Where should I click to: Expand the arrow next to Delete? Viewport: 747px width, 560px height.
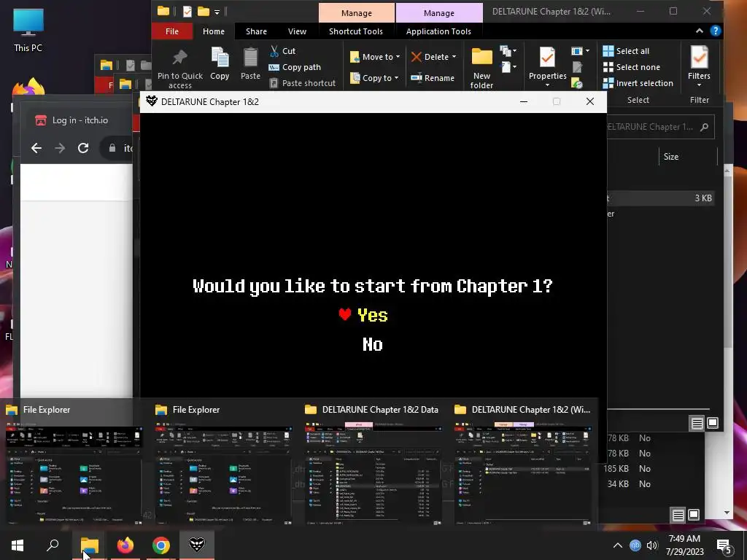coord(454,57)
